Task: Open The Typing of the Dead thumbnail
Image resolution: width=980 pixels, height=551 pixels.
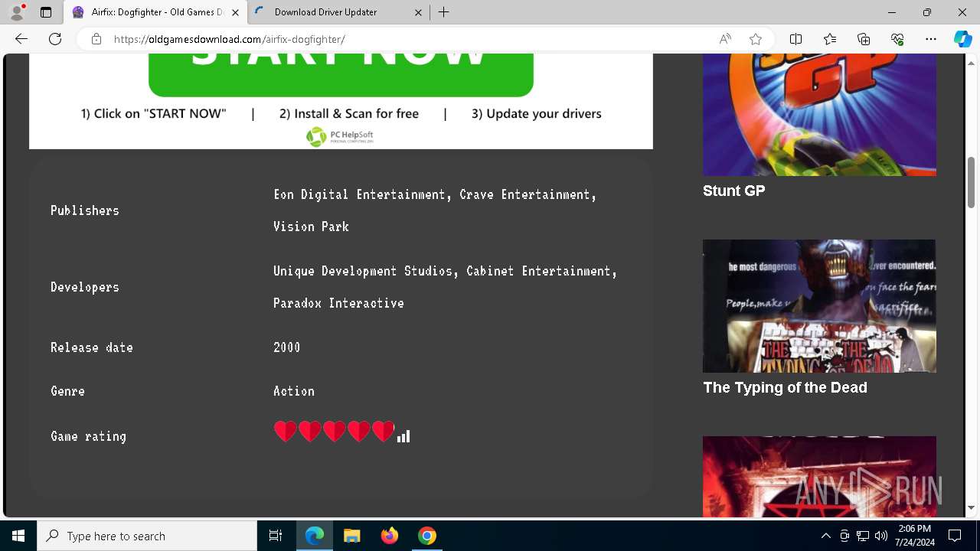Action: [819, 306]
